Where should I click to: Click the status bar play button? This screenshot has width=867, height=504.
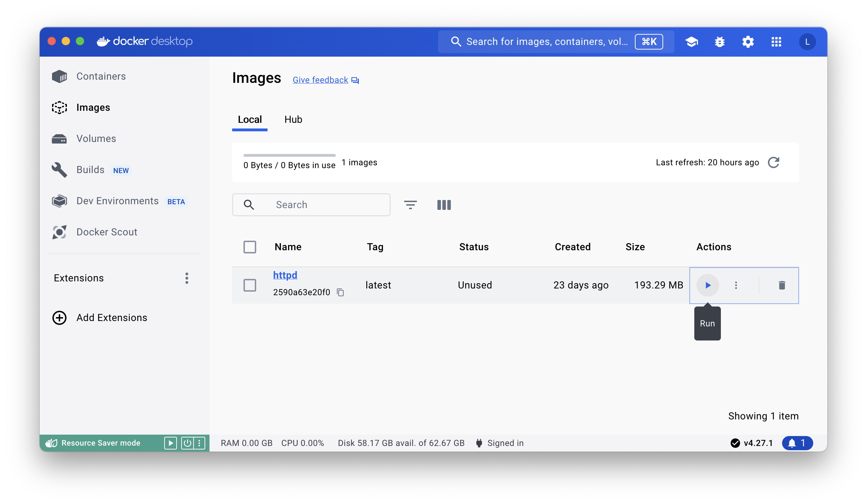(171, 443)
